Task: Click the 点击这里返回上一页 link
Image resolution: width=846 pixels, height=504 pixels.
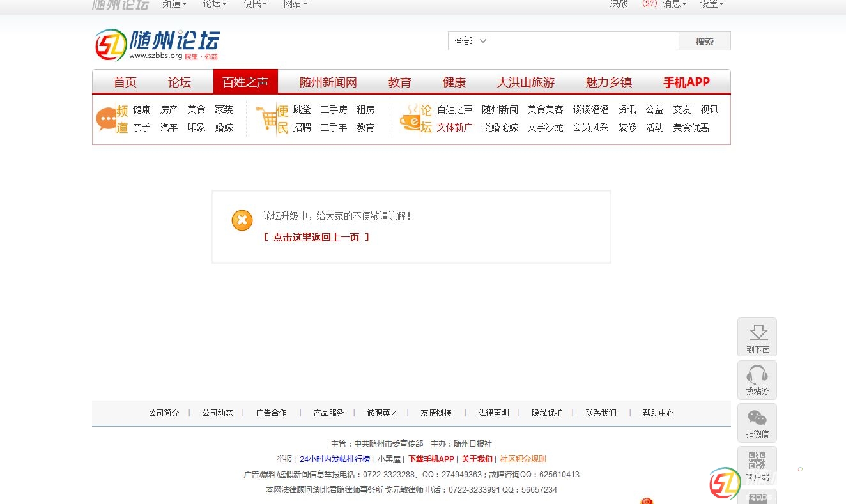Action: click(x=317, y=237)
